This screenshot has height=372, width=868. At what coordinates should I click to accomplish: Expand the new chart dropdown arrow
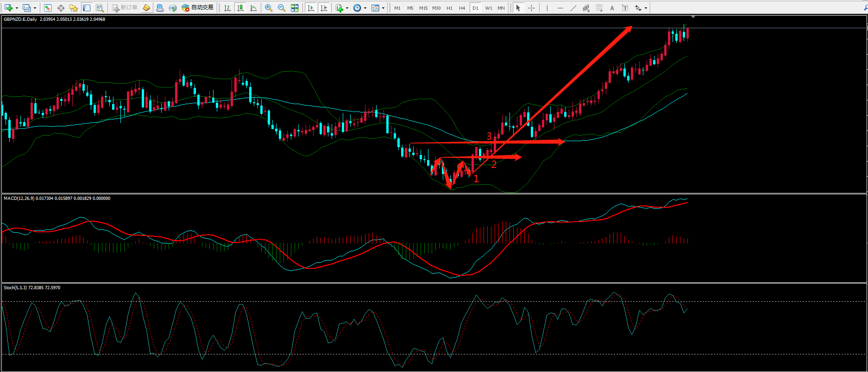coord(17,8)
